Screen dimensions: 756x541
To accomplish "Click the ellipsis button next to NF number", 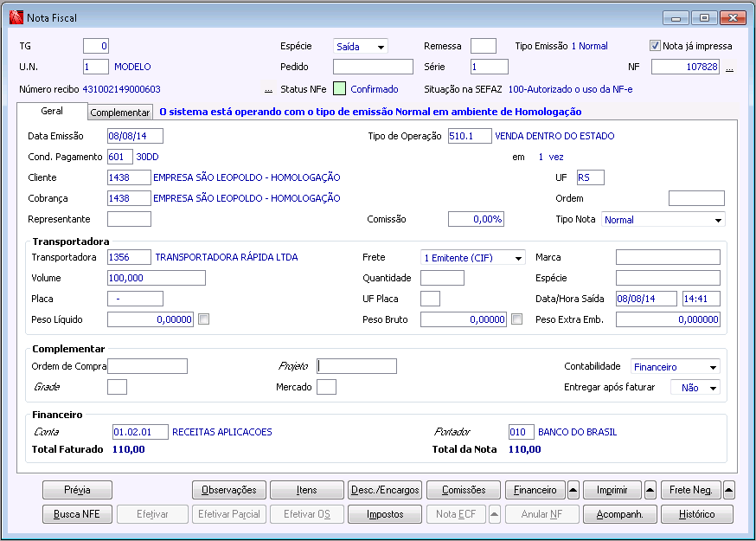I will coord(729,68).
